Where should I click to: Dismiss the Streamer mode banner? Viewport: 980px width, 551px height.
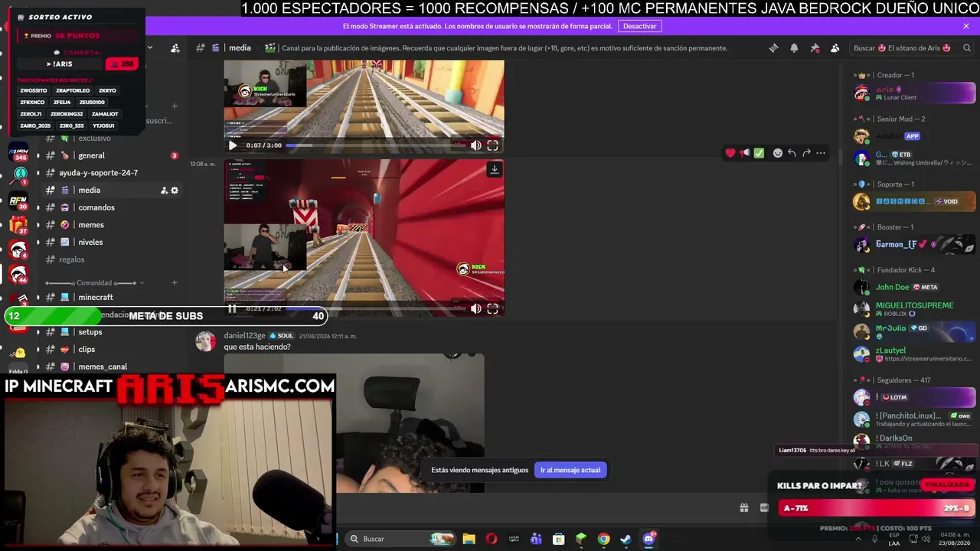966,26
